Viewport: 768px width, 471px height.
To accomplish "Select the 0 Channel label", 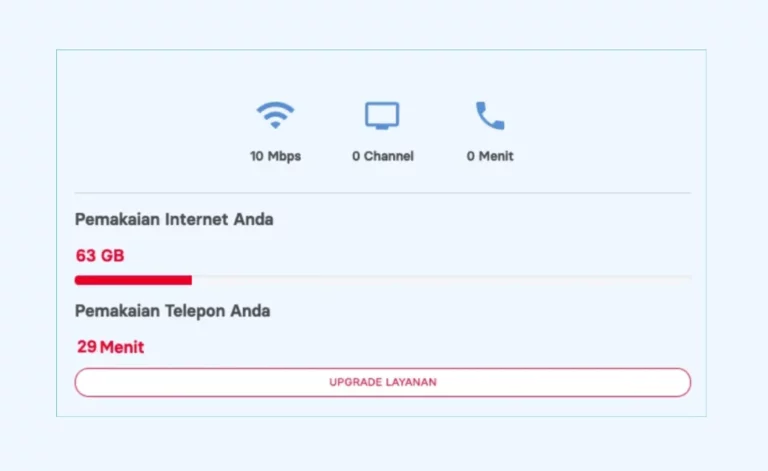I will pyautogui.click(x=383, y=156).
